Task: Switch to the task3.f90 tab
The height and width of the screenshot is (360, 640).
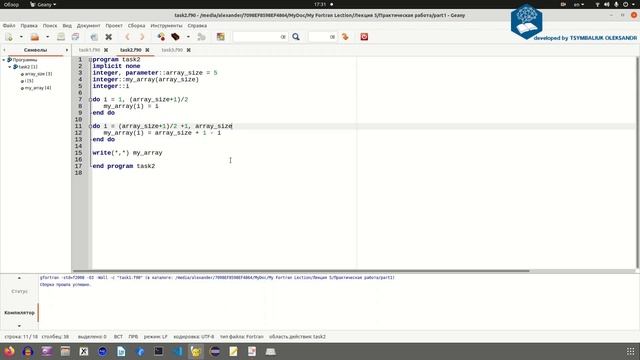Action: click(172, 50)
